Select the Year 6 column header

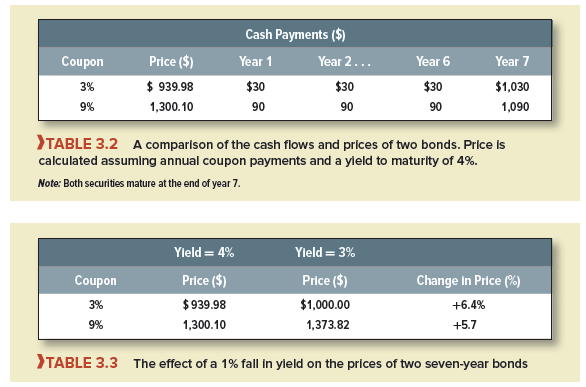pos(433,61)
